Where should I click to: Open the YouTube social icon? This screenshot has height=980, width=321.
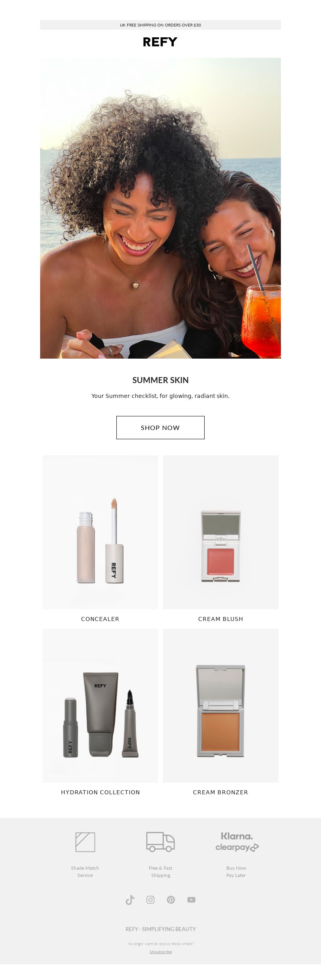coord(191,900)
